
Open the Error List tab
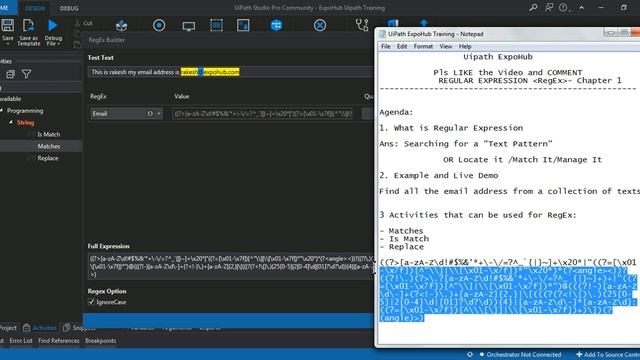(x=21, y=341)
